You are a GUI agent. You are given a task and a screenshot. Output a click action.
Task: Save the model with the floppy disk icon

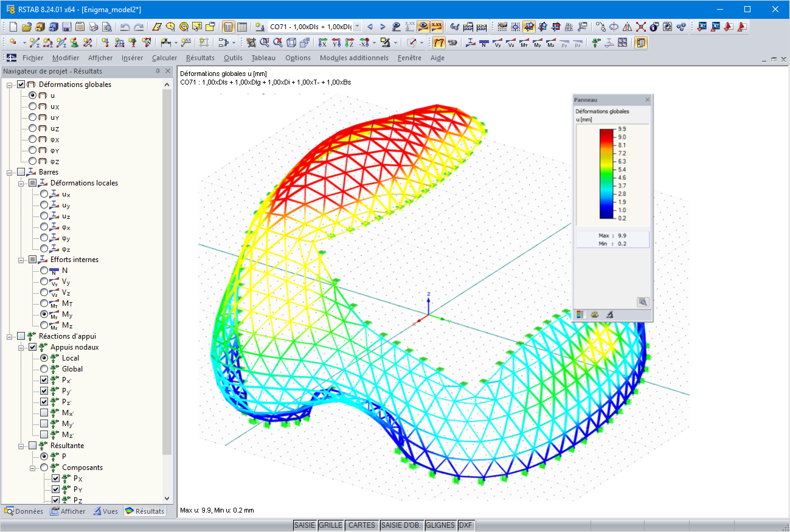click(66, 27)
